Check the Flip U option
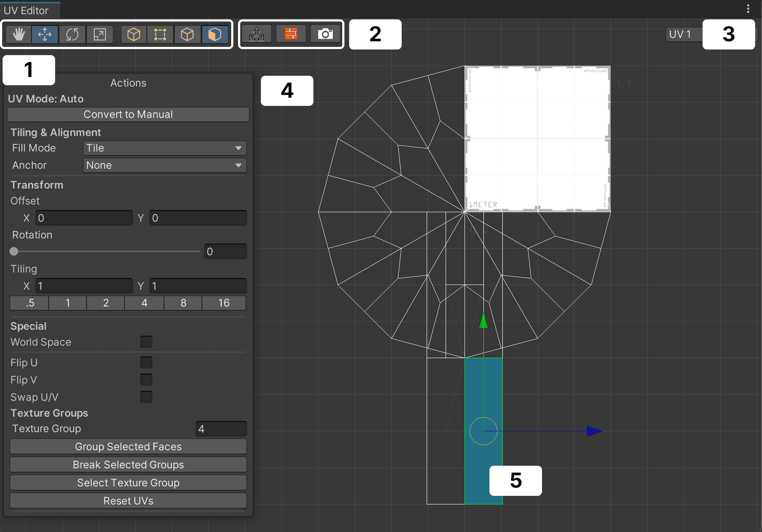The image size is (762, 532). (x=146, y=363)
